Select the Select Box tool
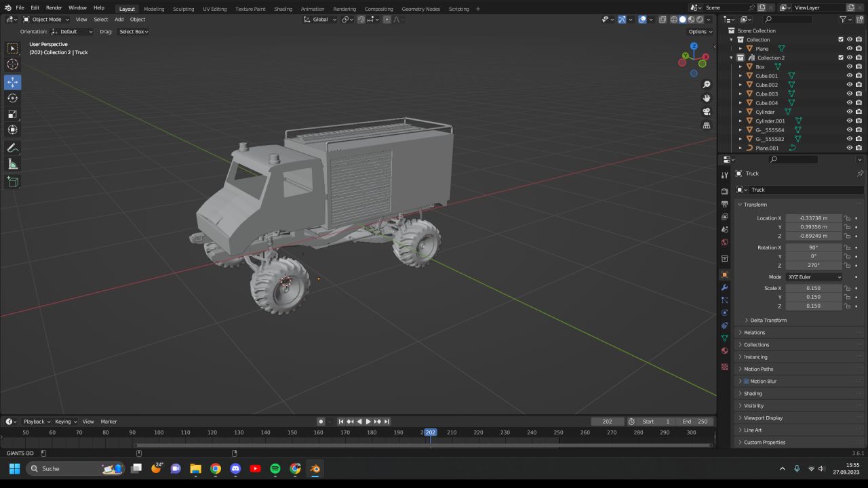The height and width of the screenshot is (488, 868). tap(13, 49)
